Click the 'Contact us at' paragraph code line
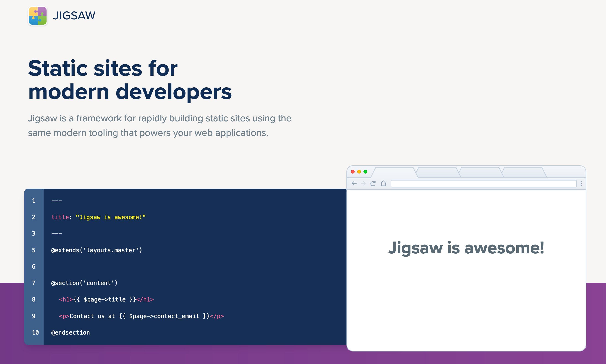This screenshot has height=364, width=606. (x=141, y=316)
